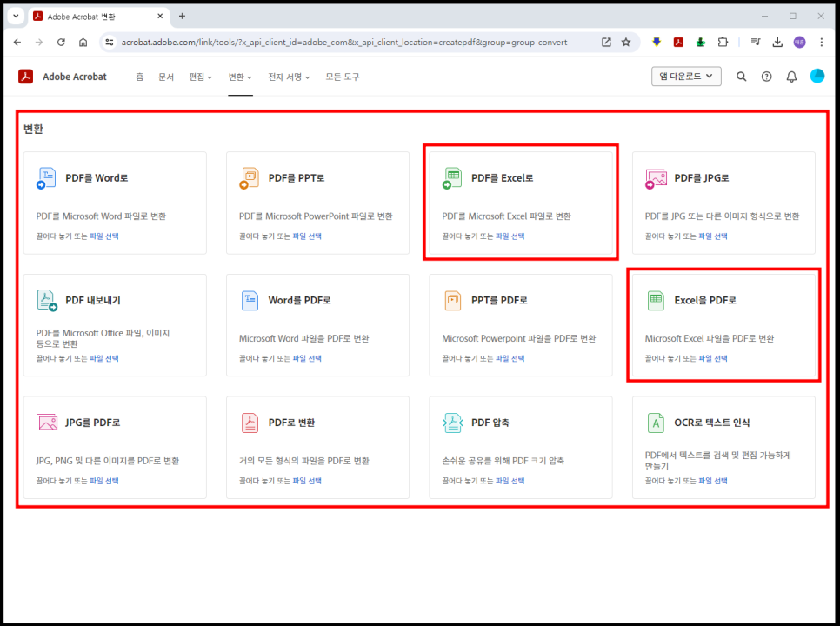Click 파일 선택 in PDF를 Excel로 card
Image resolution: width=840 pixels, height=626 pixels.
(510, 236)
